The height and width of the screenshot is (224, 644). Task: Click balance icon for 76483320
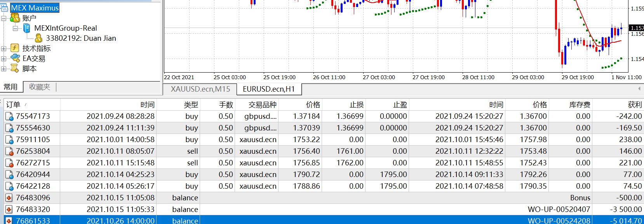click(x=9, y=209)
